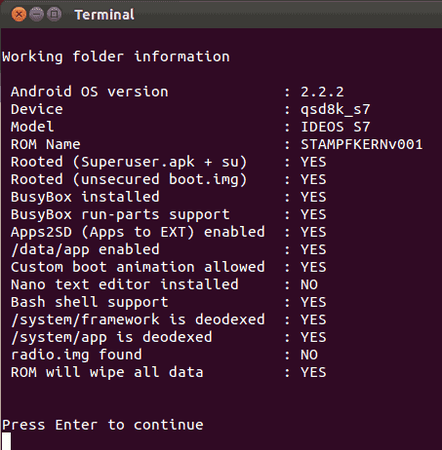The image size is (442, 450).
Task: Close the Terminal window
Action: (19, 14)
